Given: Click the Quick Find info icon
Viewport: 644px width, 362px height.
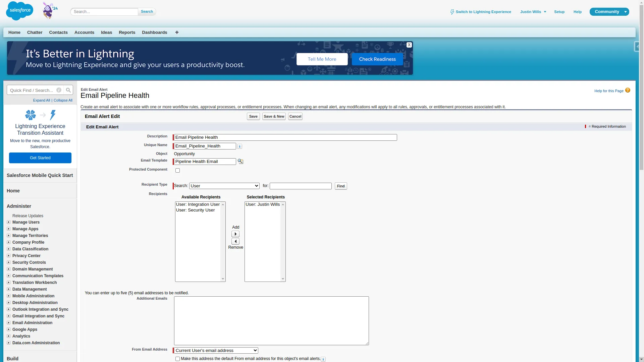Looking at the screenshot, I should click(59, 90).
